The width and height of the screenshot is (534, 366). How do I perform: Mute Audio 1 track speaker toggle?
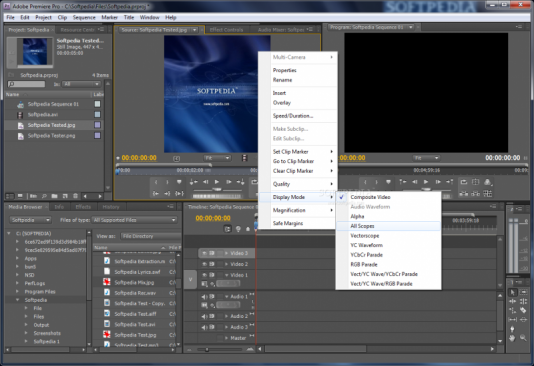204,297
